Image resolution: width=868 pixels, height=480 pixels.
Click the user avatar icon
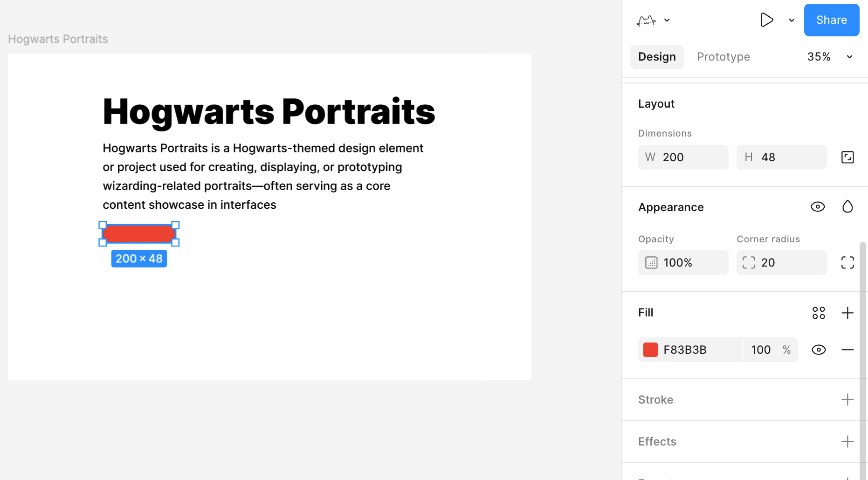tap(646, 21)
